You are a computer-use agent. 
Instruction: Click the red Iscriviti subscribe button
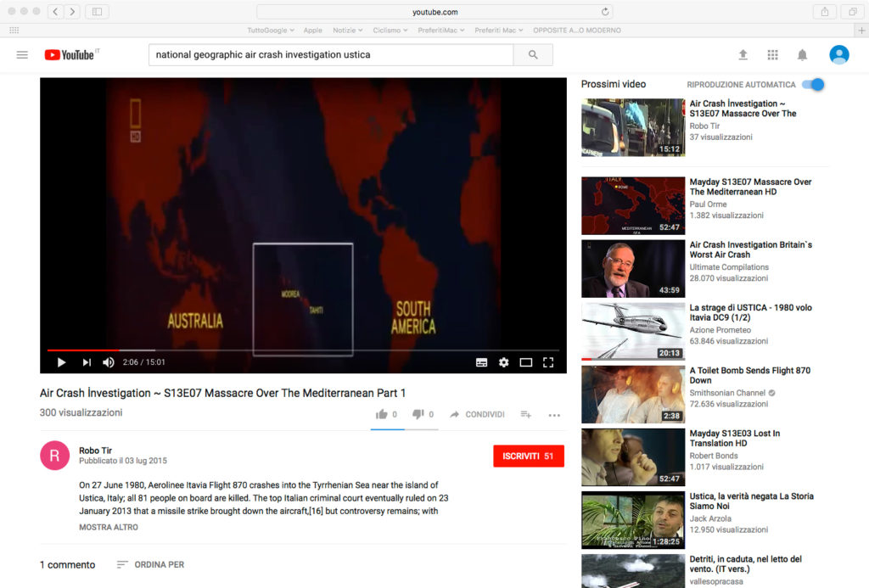[x=528, y=456]
